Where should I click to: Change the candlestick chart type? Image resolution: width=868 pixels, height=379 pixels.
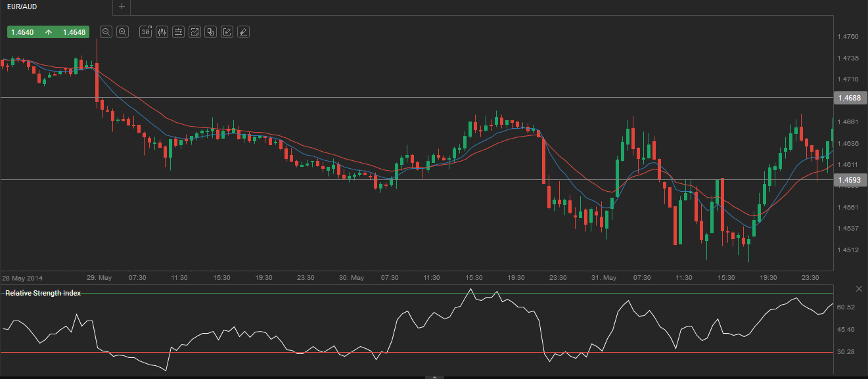(162, 32)
